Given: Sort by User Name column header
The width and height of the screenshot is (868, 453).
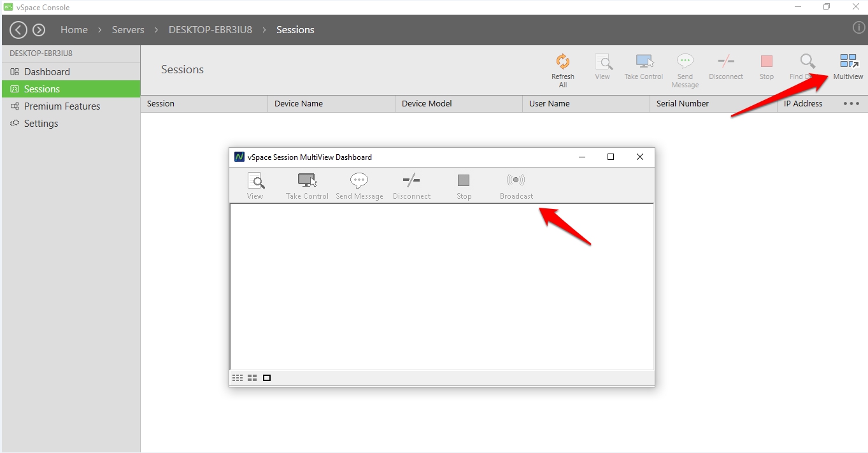Looking at the screenshot, I should [x=586, y=104].
